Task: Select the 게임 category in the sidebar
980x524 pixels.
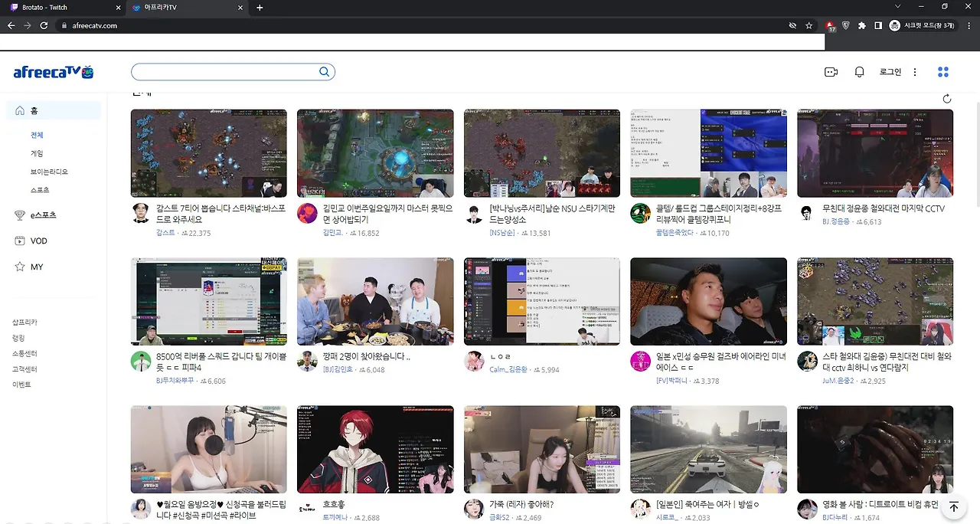Action: coord(37,152)
